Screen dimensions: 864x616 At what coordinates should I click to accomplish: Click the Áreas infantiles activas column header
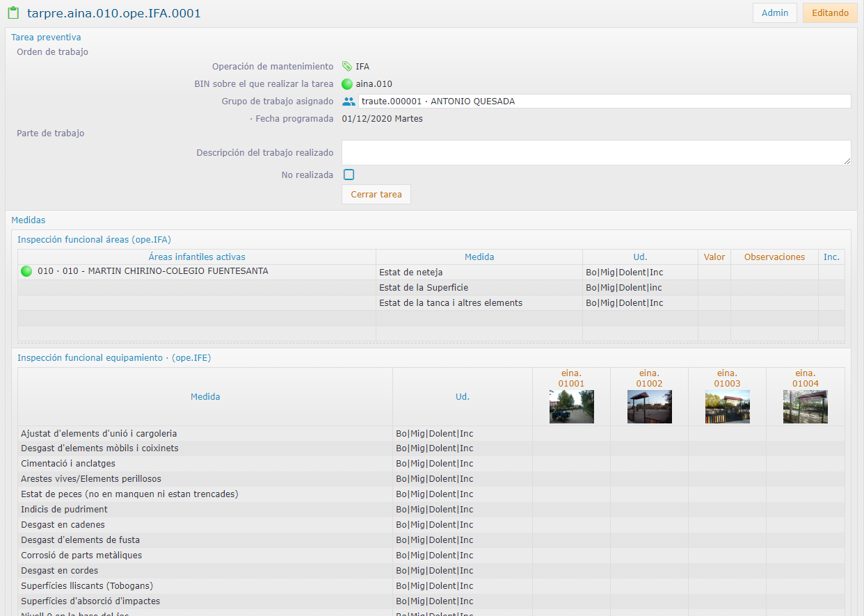coord(197,257)
